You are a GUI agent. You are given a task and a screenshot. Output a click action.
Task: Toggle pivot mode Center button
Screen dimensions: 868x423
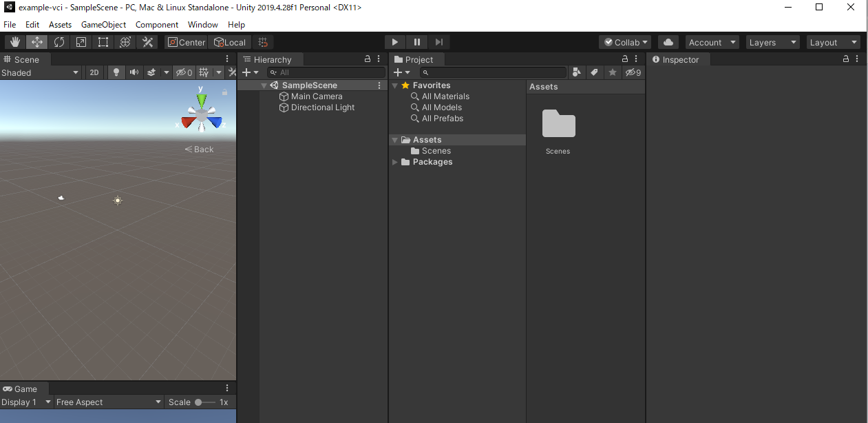186,42
